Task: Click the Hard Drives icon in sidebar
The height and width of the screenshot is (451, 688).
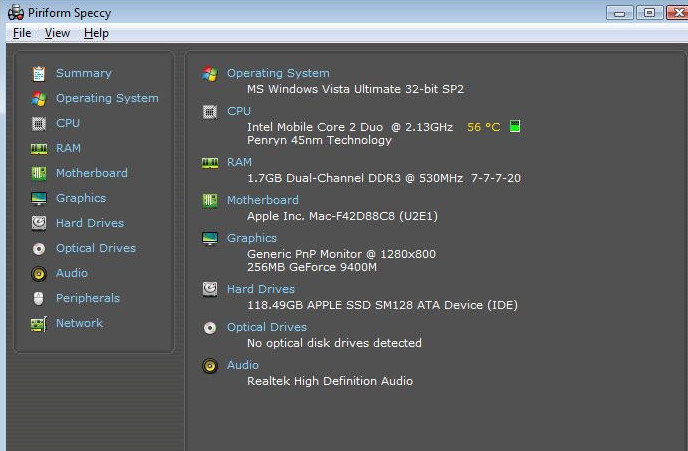Action: point(39,223)
